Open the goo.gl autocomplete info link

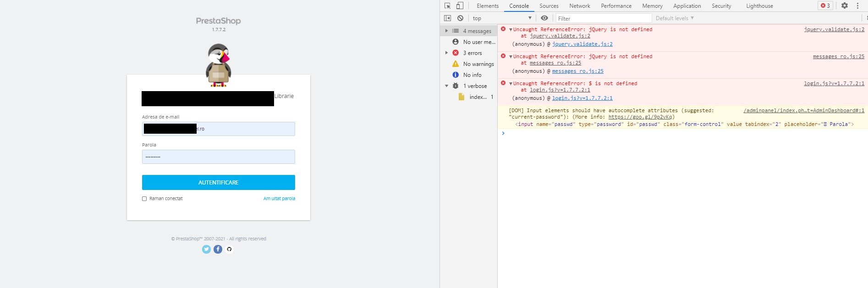pyautogui.click(x=640, y=117)
